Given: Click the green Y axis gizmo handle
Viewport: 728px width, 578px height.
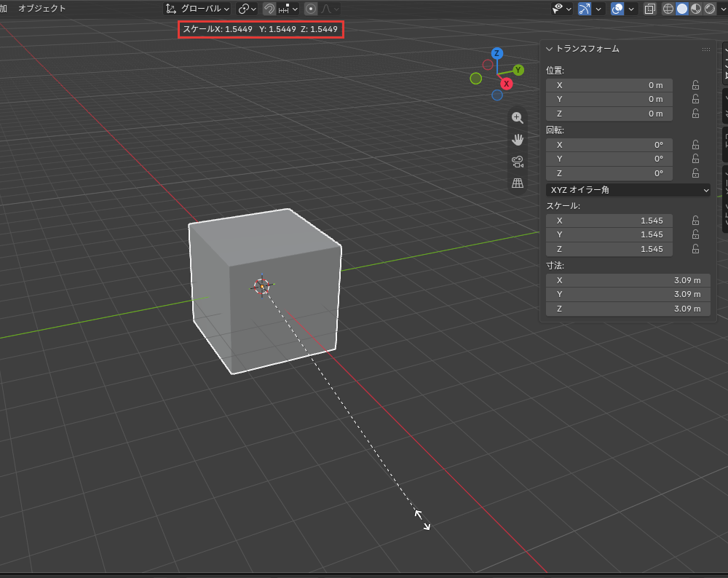Looking at the screenshot, I should tap(518, 70).
